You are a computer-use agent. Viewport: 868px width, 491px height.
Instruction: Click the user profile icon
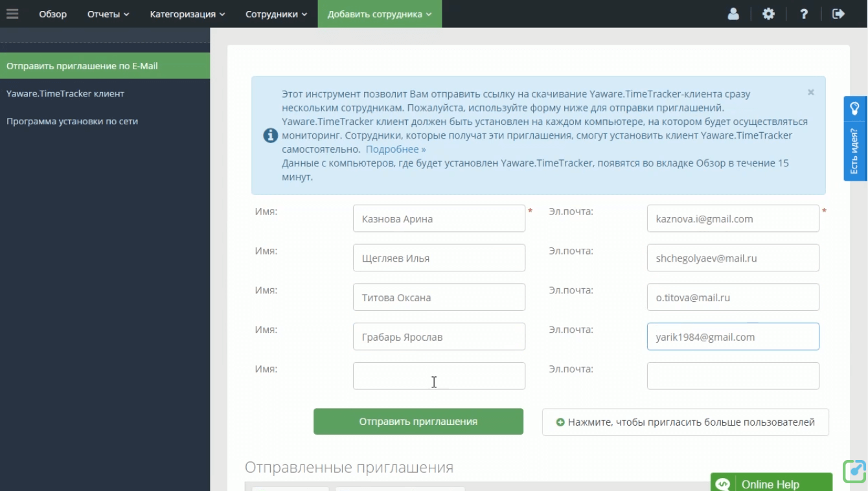[733, 14]
